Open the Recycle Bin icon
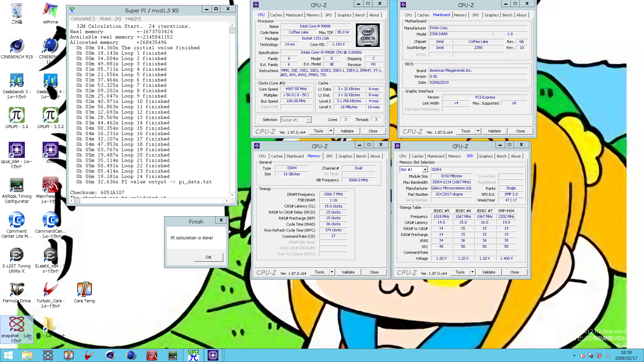The image size is (644, 362). [17, 13]
